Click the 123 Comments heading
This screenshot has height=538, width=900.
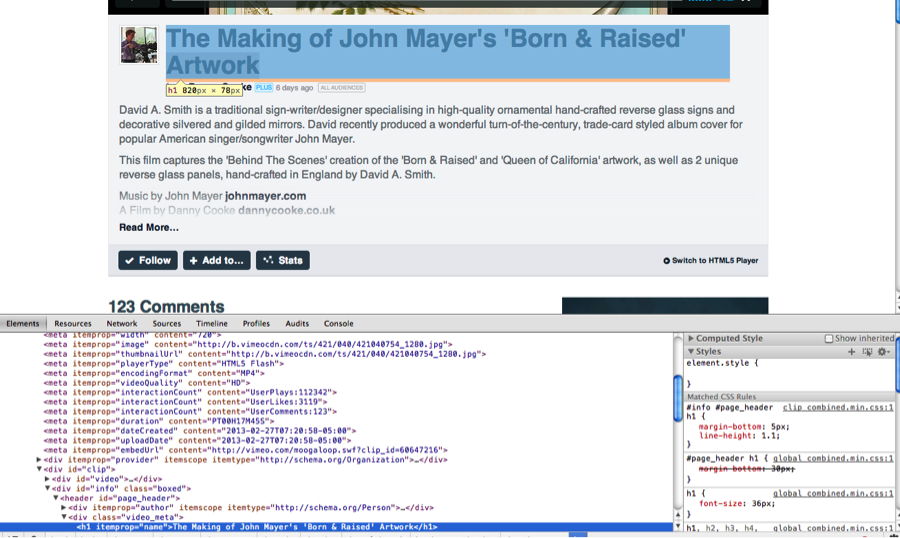point(166,307)
